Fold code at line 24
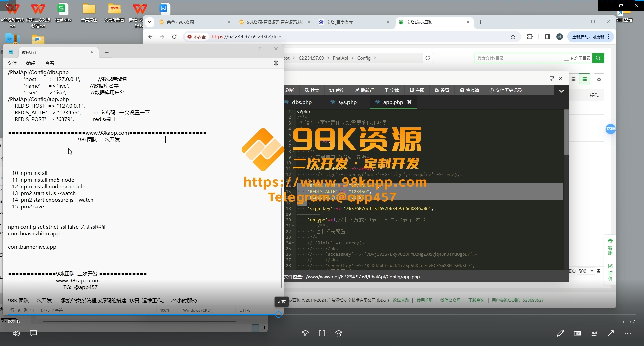 293,243
